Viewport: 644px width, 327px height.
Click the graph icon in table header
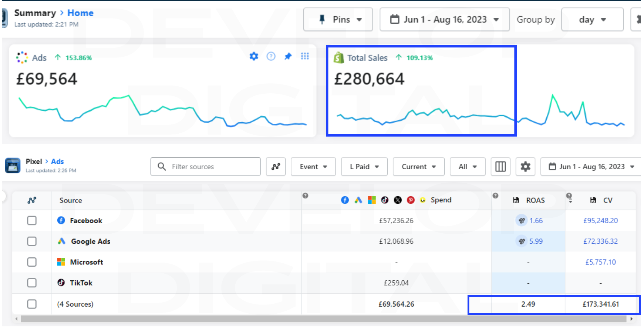(32, 200)
